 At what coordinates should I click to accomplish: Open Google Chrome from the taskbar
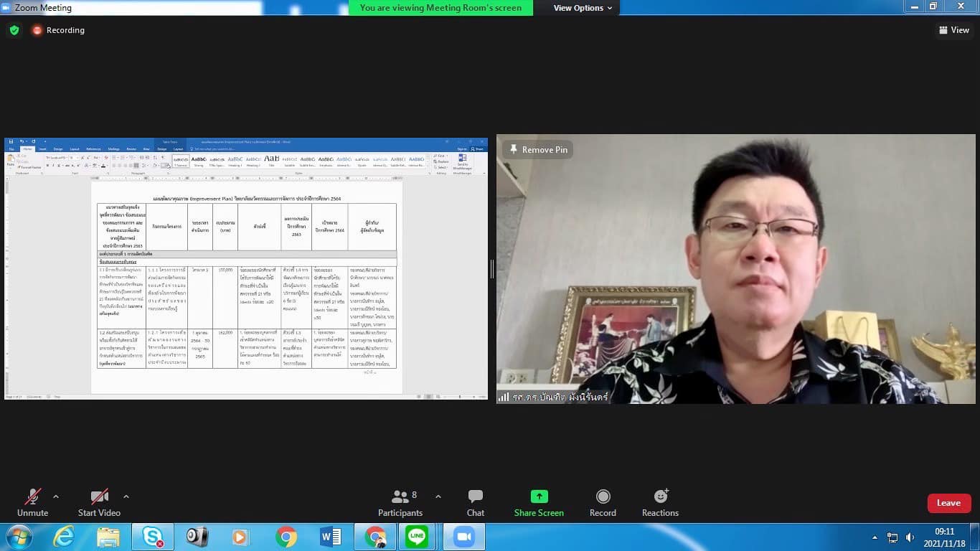[286, 537]
